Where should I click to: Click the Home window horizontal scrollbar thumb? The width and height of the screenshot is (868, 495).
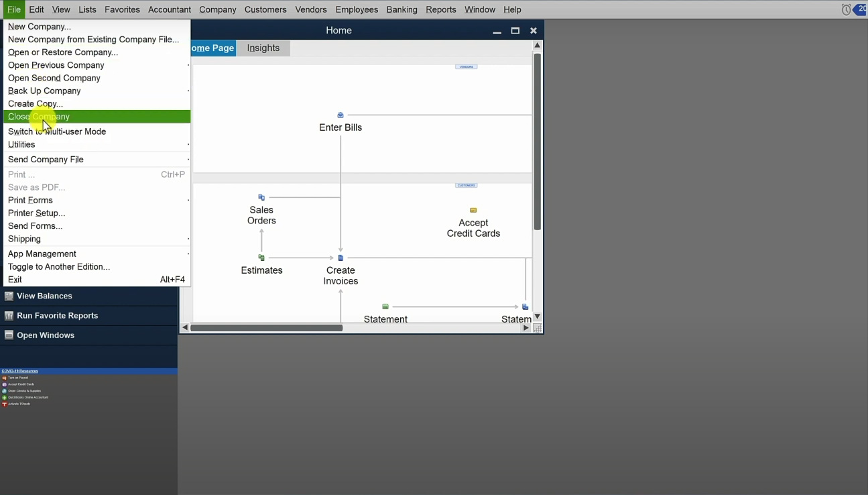pyautogui.click(x=266, y=328)
